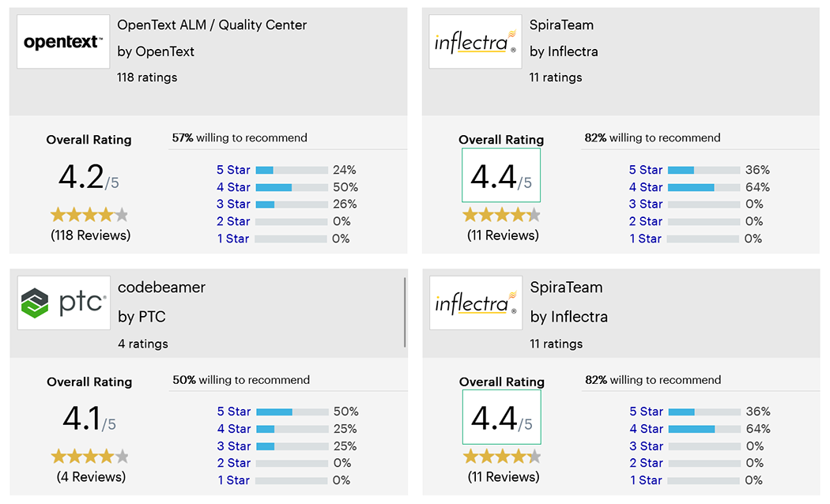Click the (4 Reviews) count text

pos(91,477)
